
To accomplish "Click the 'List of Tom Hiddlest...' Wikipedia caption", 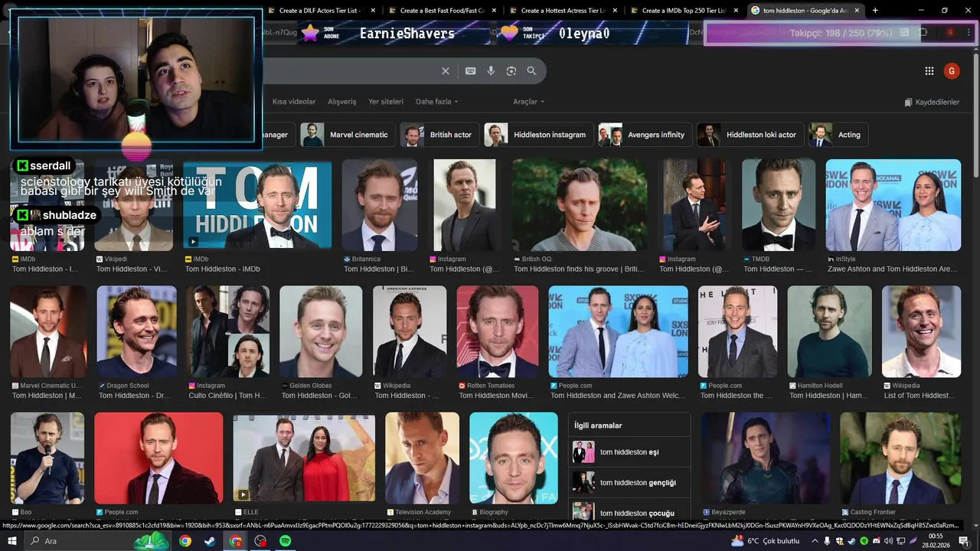I will [x=920, y=396].
